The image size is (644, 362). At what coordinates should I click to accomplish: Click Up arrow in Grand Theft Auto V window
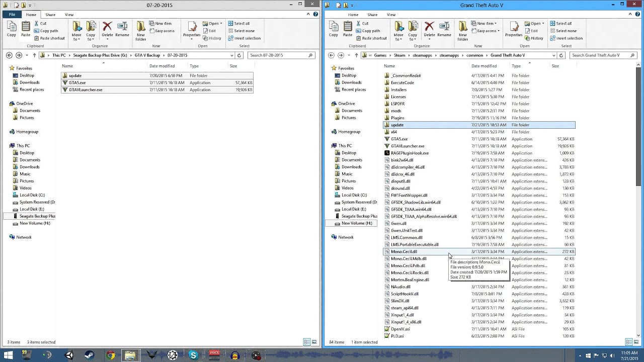356,55
